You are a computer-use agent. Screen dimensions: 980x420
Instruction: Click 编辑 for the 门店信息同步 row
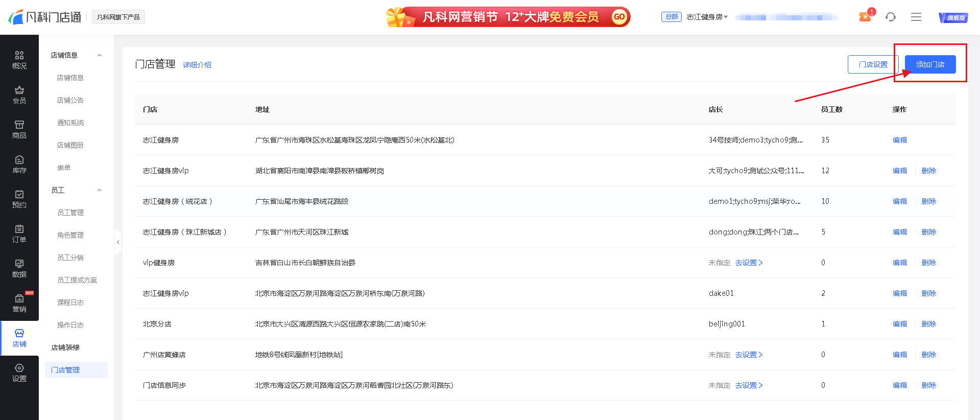click(900, 385)
